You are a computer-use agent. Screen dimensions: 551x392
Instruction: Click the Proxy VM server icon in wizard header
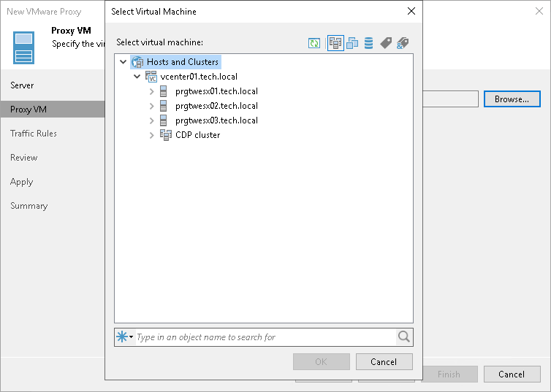point(24,47)
